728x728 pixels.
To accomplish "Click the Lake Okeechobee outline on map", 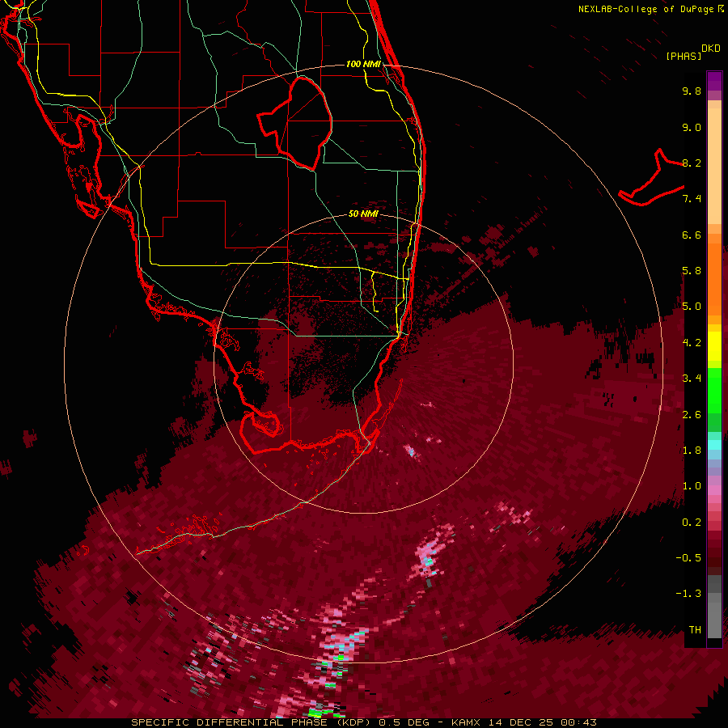I will click(x=294, y=123).
